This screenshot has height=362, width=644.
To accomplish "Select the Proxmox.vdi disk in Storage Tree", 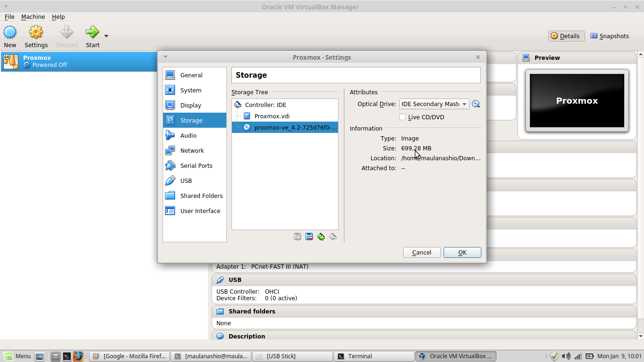I will click(285, 116).
